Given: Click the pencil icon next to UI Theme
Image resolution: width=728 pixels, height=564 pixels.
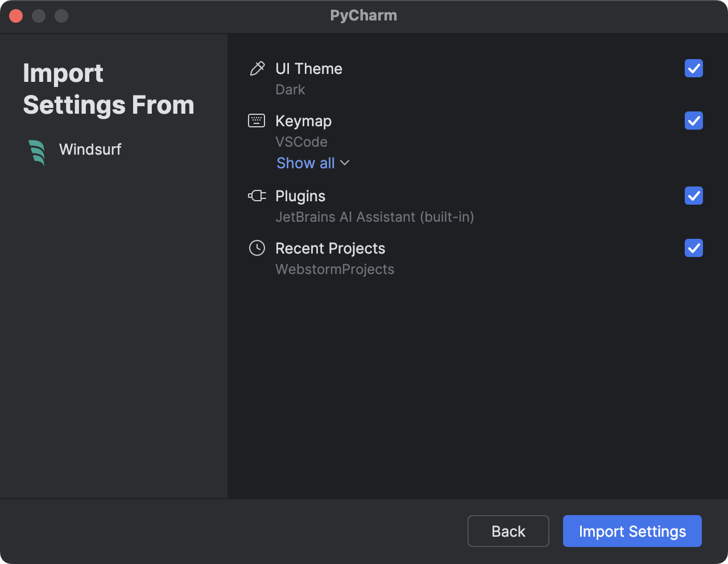Looking at the screenshot, I should coord(257,68).
